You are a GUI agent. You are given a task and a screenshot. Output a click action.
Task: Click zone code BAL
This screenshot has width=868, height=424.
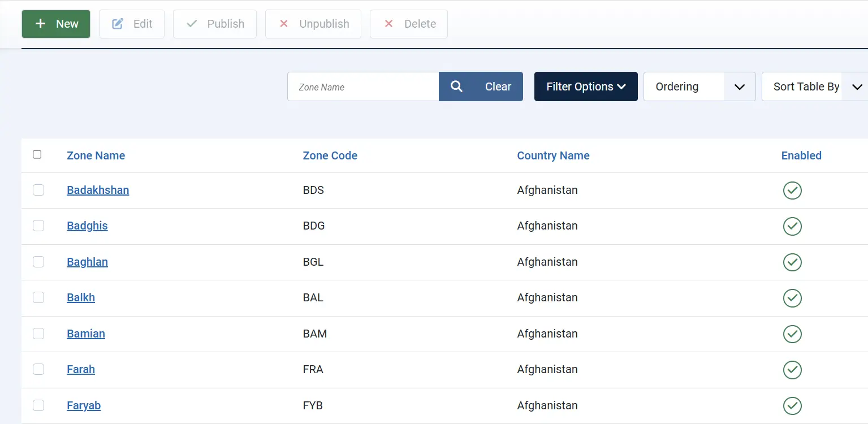tap(313, 297)
